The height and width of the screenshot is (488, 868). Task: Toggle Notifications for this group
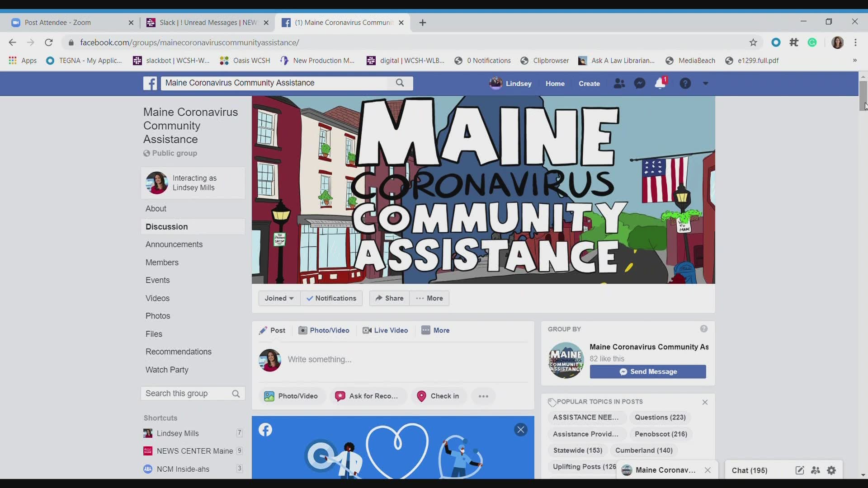pos(331,298)
